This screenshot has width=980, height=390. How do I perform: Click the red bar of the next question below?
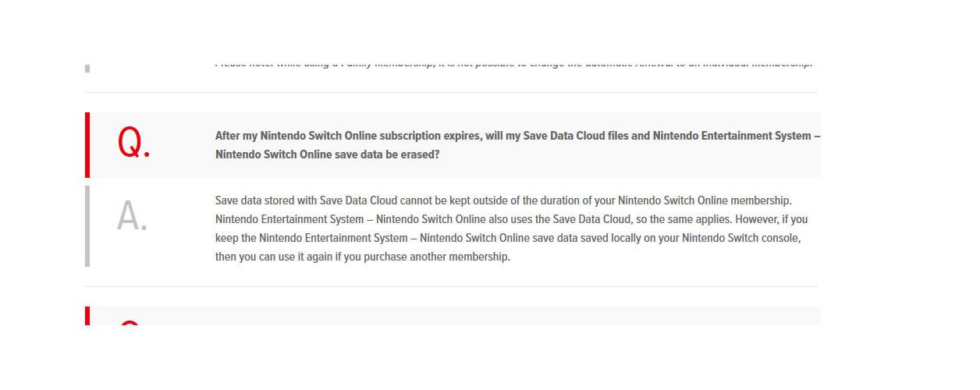click(x=87, y=316)
